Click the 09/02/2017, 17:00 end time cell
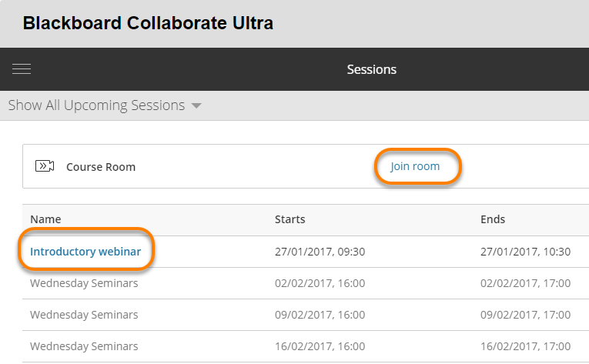 (x=525, y=315)
